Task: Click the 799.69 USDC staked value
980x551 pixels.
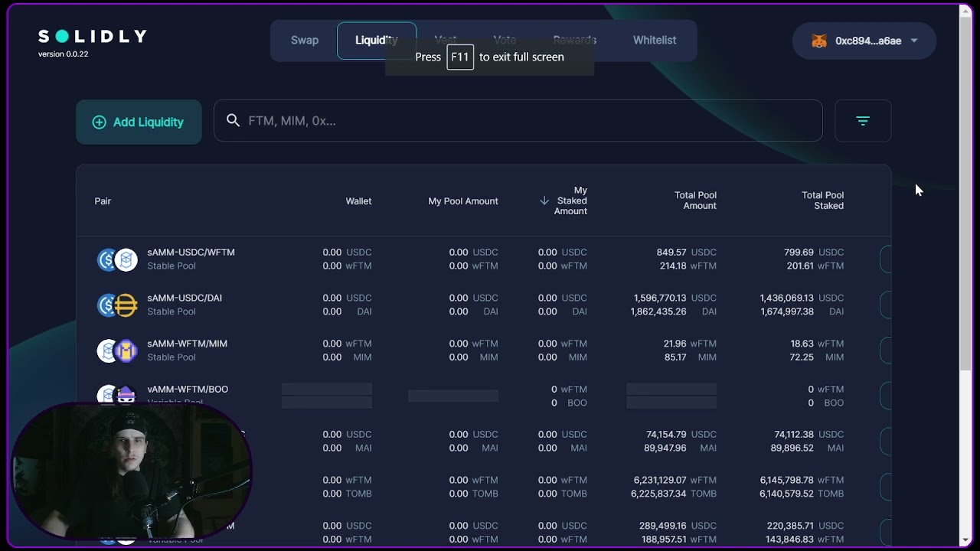Action: pyautogui.click(x=814, y=252)
